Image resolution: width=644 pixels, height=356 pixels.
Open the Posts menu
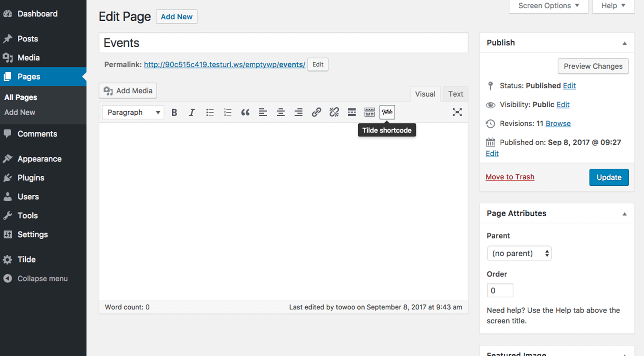point(43,39)
